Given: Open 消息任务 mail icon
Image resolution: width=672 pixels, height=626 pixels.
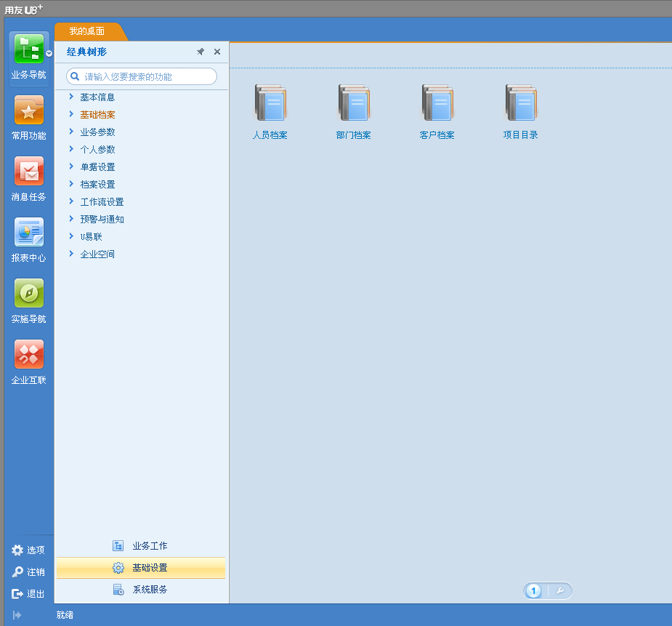Looking at the screenshot, I should [29, 172].
